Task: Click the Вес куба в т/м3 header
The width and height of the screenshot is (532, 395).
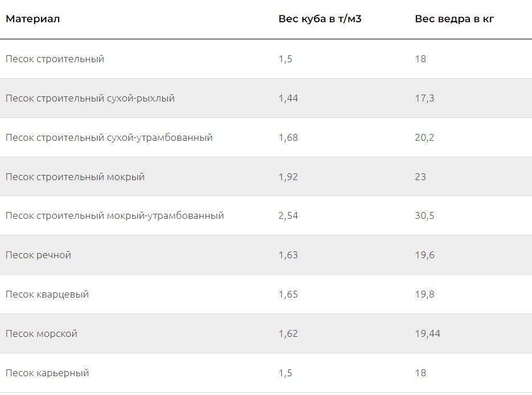Action: coord(320,19)
